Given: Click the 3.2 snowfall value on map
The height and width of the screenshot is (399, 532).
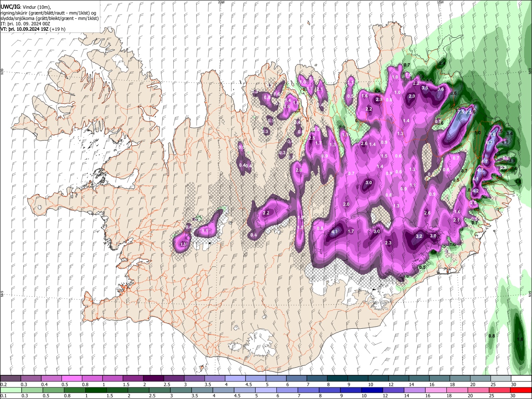Looking at the screenshot, I should click(x=419, y=236).
